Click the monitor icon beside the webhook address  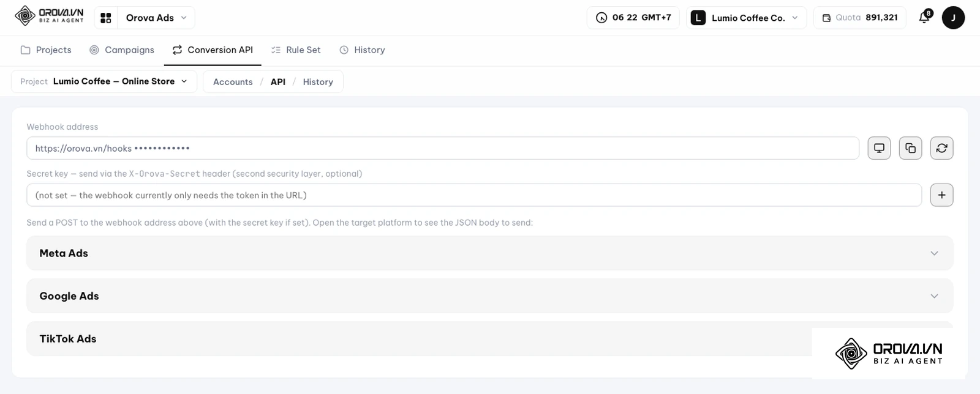[879, 148]
